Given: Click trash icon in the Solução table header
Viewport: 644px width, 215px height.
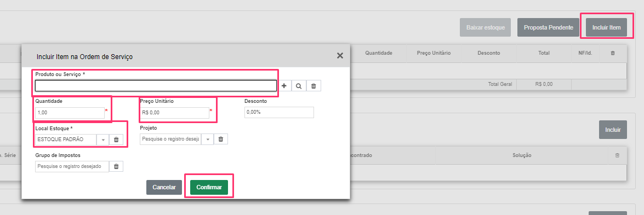Looking at the screenshot, I should pos(617,155).
